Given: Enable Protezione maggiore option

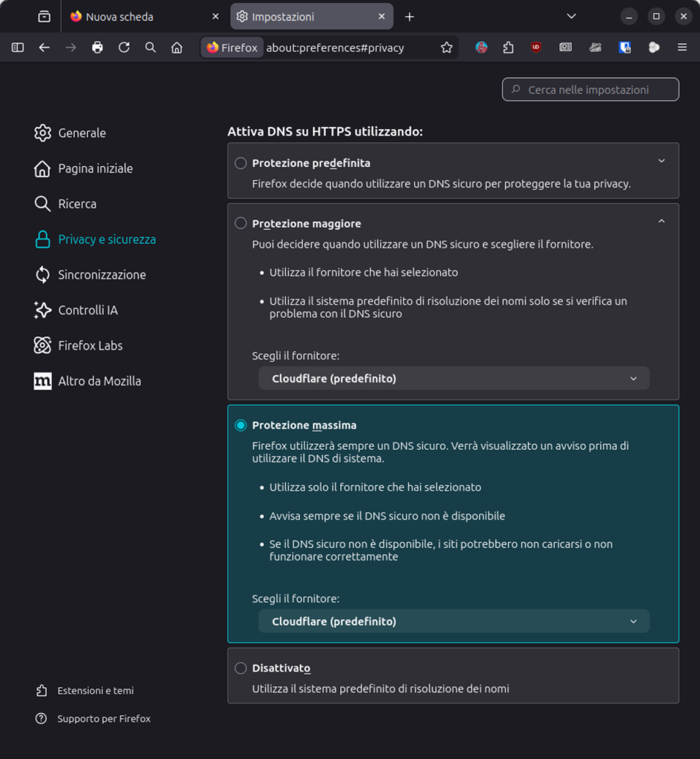Looking at the screenshot, I should click(x=240, y=223).
